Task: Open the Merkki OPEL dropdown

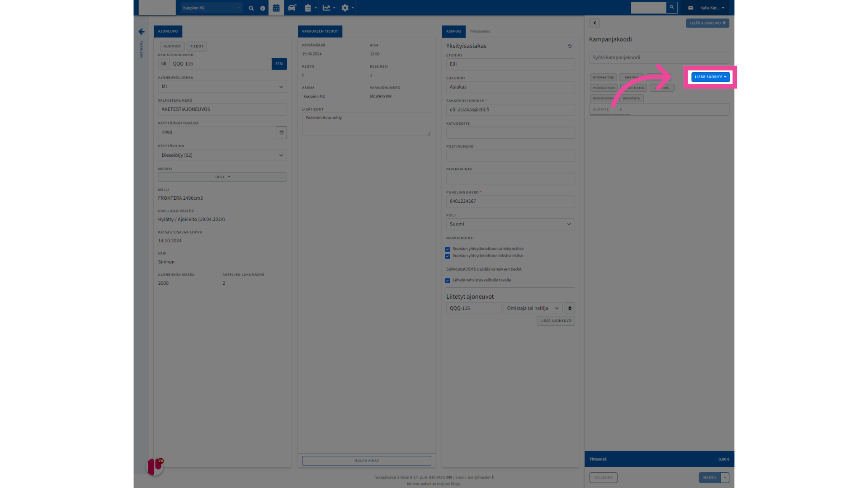Action: point(222,177)
